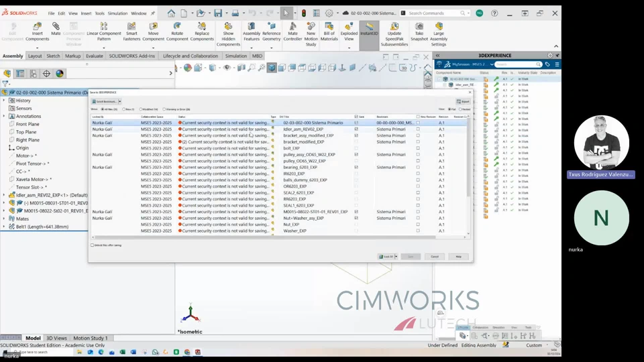This screenshot has height=362, width=644.
Task: Click Show Hidden Components
Action: coord(228,34)
